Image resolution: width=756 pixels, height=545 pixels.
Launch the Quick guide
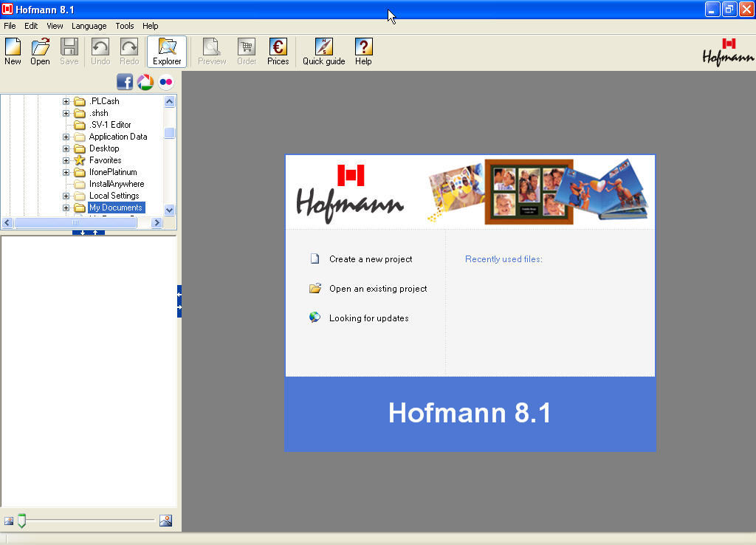tap(323, 50)
